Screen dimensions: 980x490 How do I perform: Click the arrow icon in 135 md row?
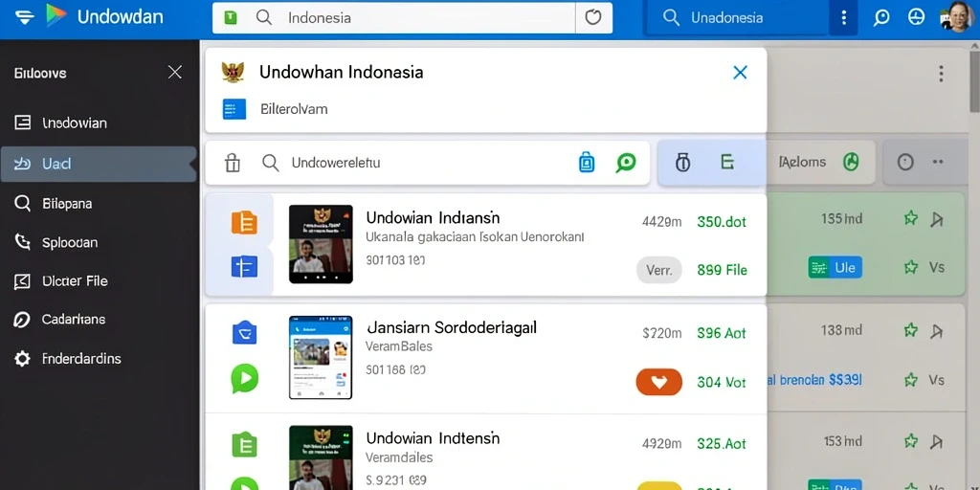coord(936,219)
